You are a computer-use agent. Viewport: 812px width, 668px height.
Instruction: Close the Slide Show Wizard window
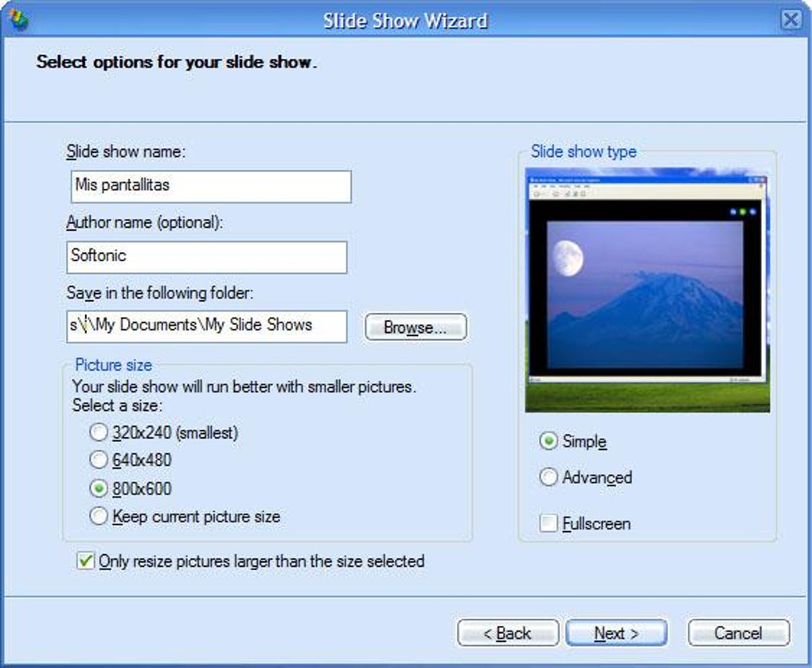click(791, 20)
